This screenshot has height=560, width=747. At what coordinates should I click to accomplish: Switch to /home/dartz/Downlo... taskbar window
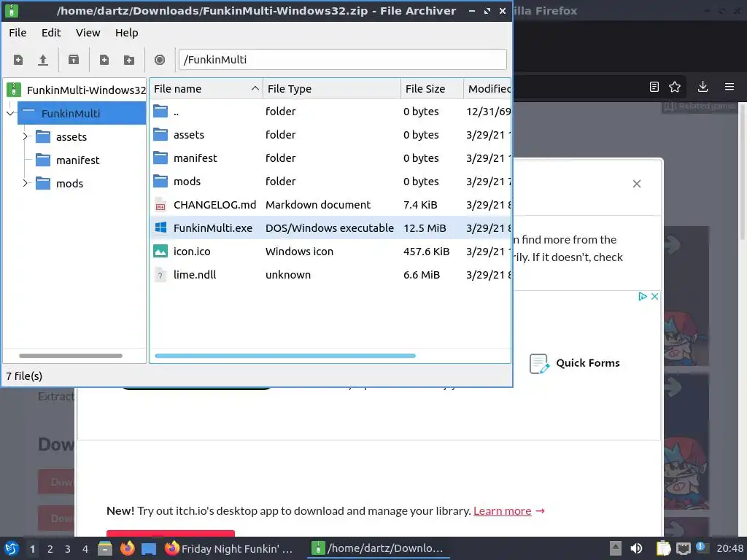coord(379,548)
